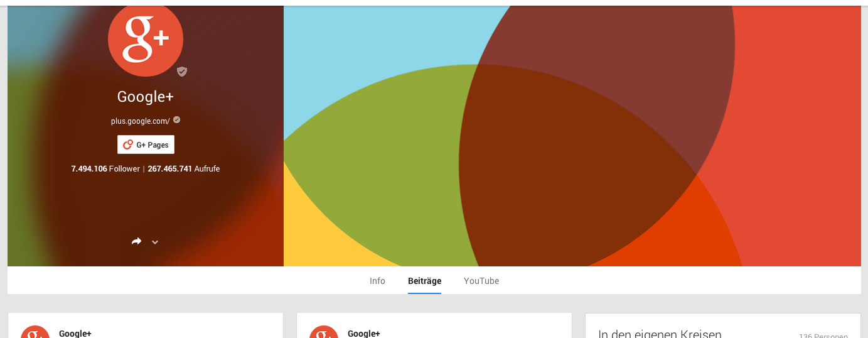Click Google+ avatar on first post card

tap(35, 332)
